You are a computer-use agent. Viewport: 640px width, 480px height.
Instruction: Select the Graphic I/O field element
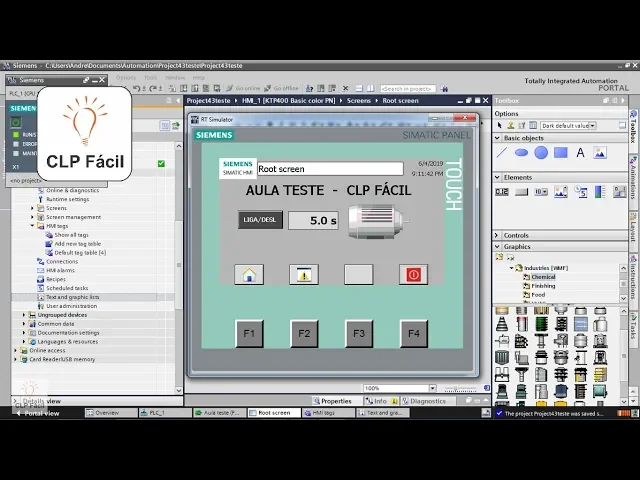(560, 192)
